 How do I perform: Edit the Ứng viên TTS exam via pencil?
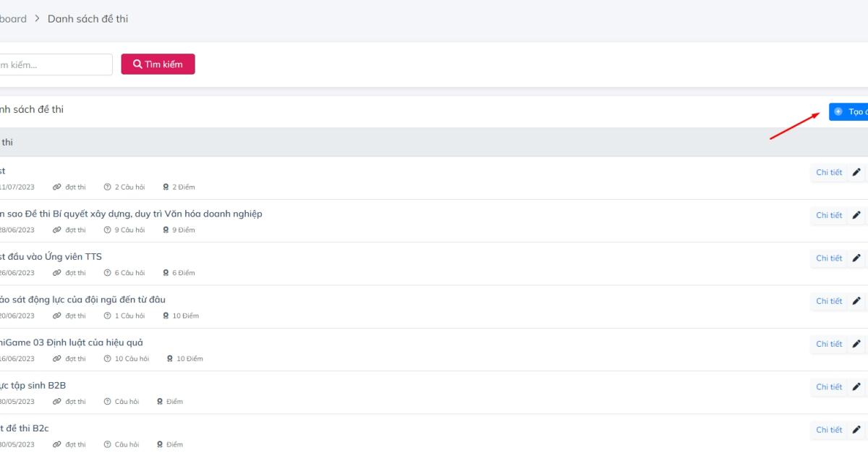coord(857,258)
